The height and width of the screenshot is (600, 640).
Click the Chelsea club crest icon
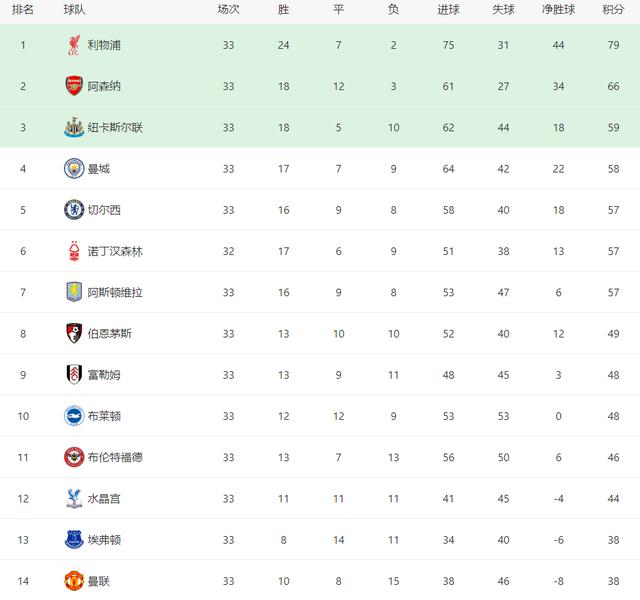(x=73, y=209)
